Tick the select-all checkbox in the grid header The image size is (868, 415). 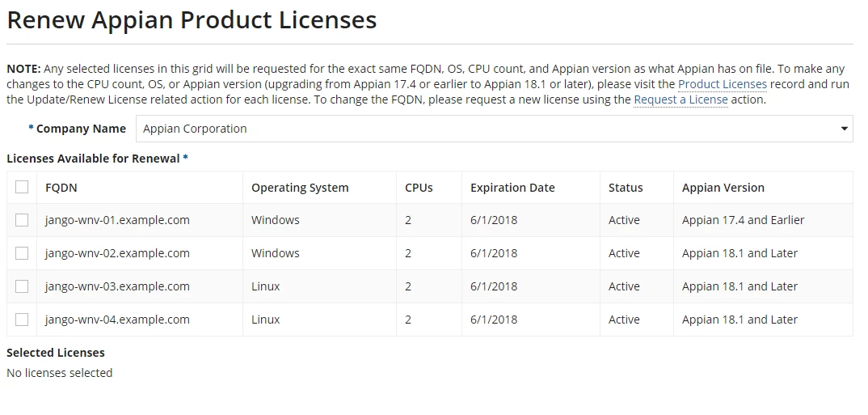tap(22, 188)
